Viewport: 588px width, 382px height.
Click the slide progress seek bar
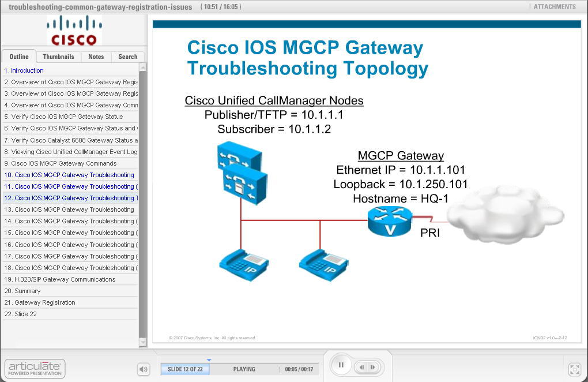240,369
